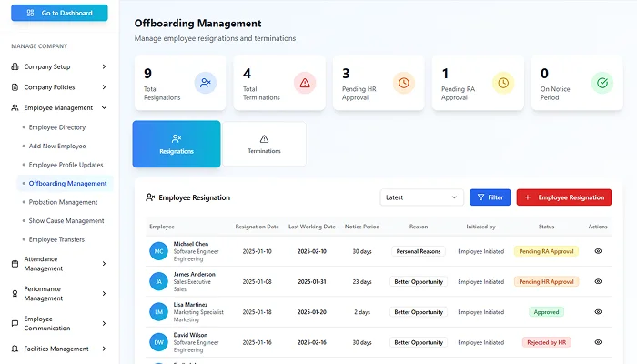
Task: View James Anderson's resignation via eye icon
Action: (x=598, y=281)
